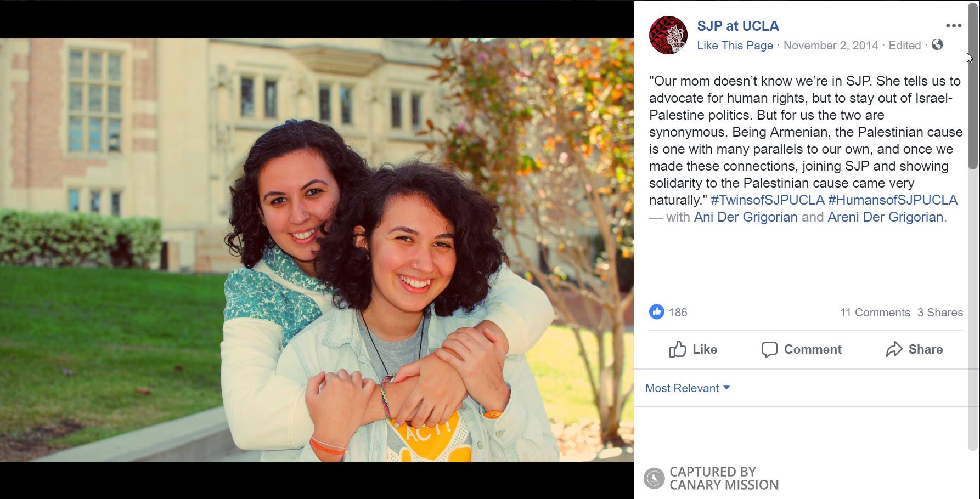Click the Like This Page menu option

pyautogui.click(x=734, y=46)
